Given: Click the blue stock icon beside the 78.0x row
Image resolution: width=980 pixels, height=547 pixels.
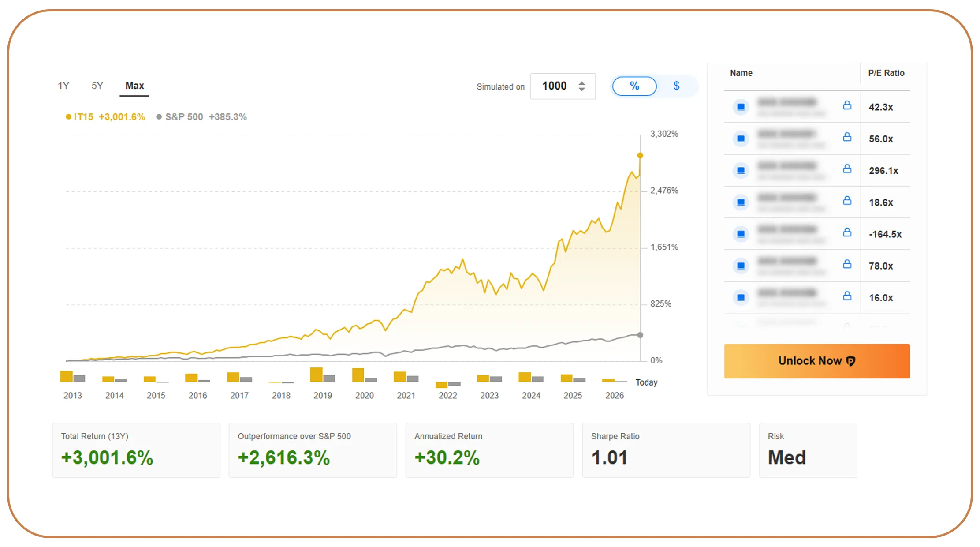Looking at the screenshot, I should click(741, 266).
